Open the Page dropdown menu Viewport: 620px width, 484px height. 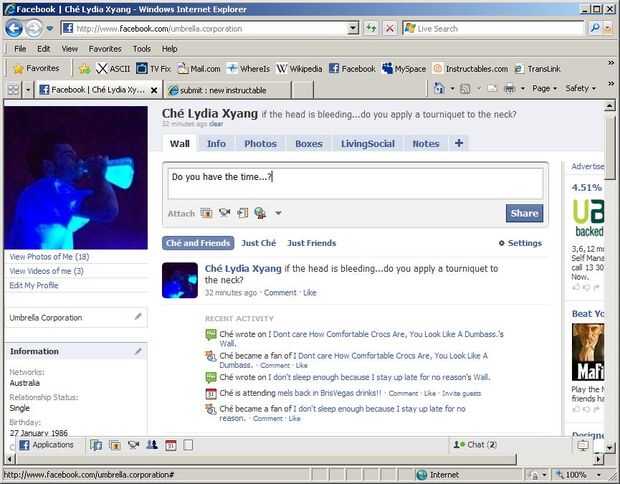click(x=544, y=89)
